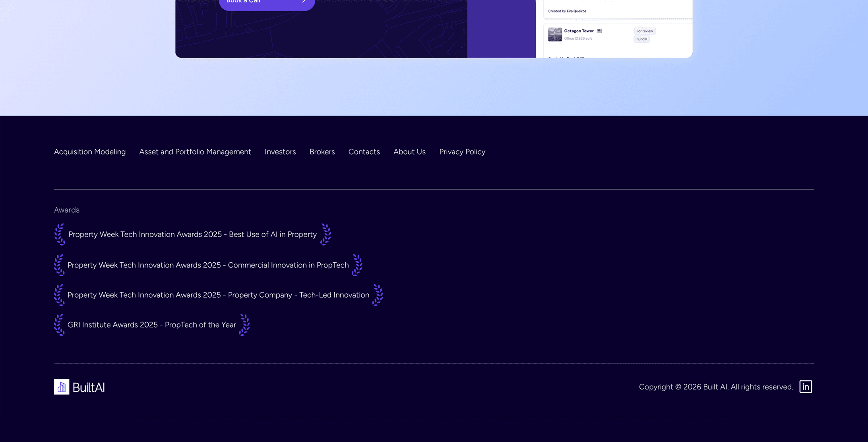Click the BuiltAI wordmark text
The image size is (868, 442).
pyautogui.click(x=89, y=388)
